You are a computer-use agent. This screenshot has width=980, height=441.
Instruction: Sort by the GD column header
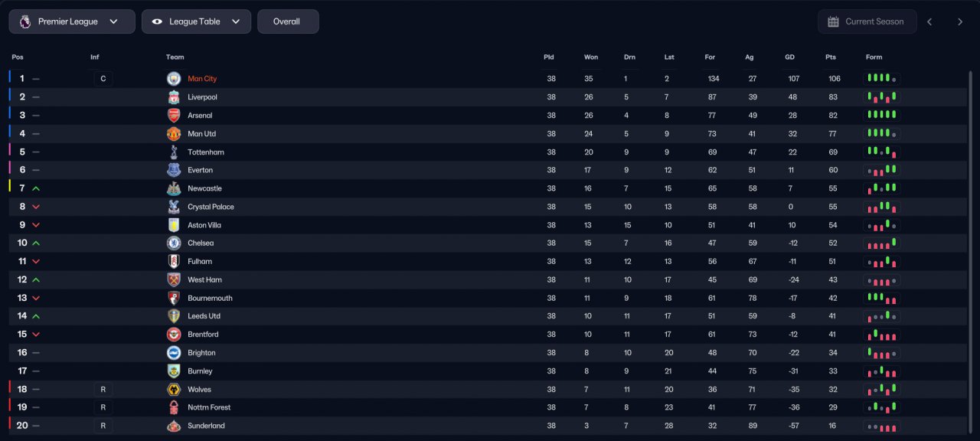(789, 57)
